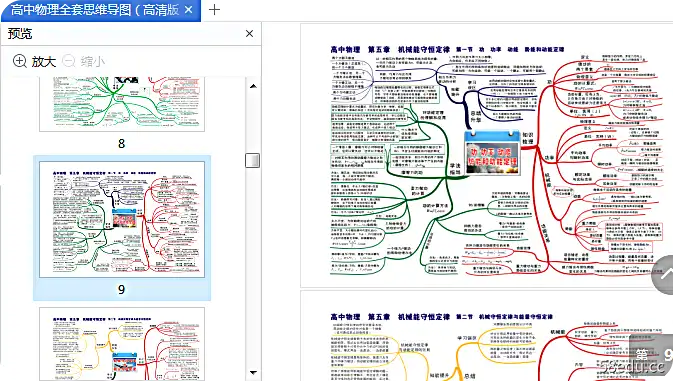Select page 8 thumbnail in preview
The width and height of the screenshot is (673, 381).
point(122,104)
